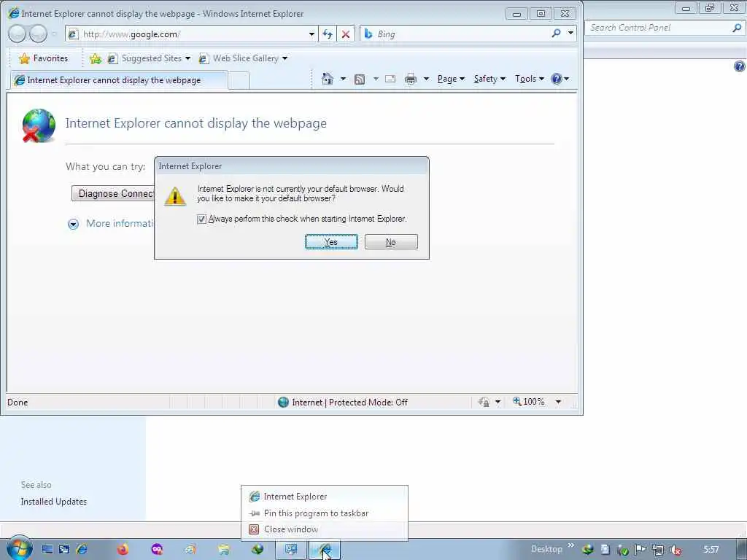The width and height of the screenshot is (747, 560).
Task: Click the 100% zoom level button
Action: click(x=528, y=402)
